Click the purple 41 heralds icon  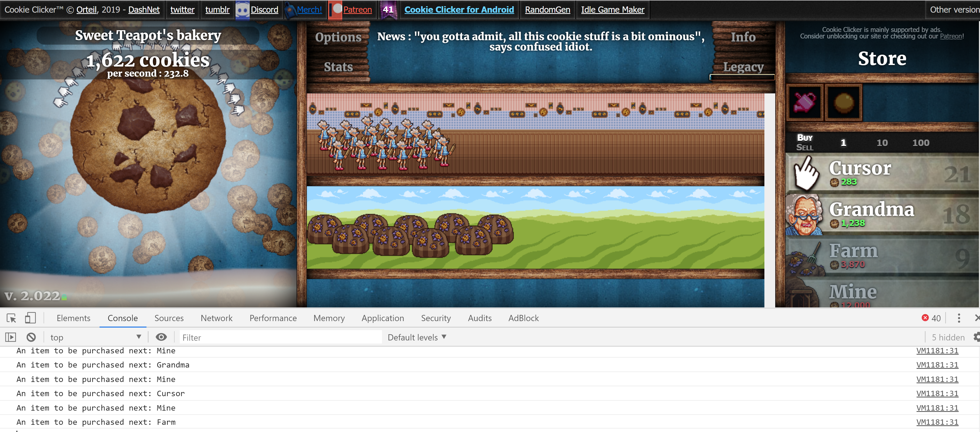pos(388,10)
